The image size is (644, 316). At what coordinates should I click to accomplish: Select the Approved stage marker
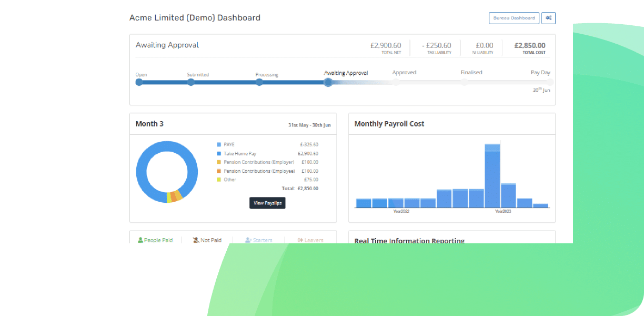pyautogui.click(x=396, y=82)
